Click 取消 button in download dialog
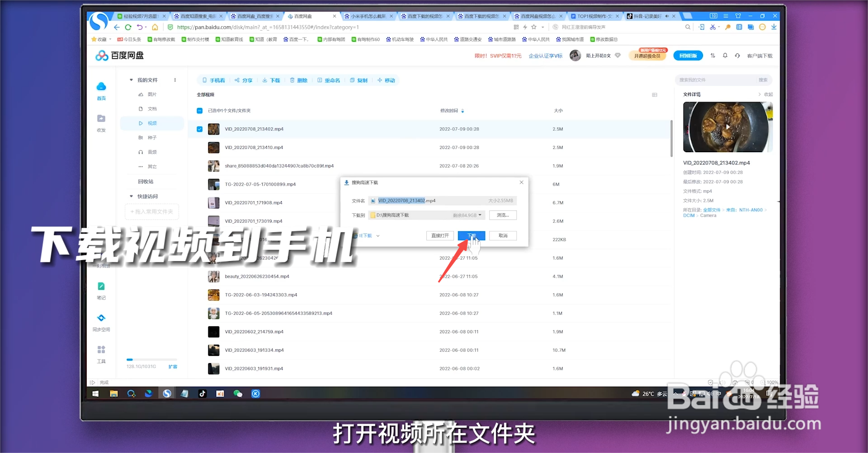The width and height of the screenshot is (868, 453). click(x=503, y=236)
